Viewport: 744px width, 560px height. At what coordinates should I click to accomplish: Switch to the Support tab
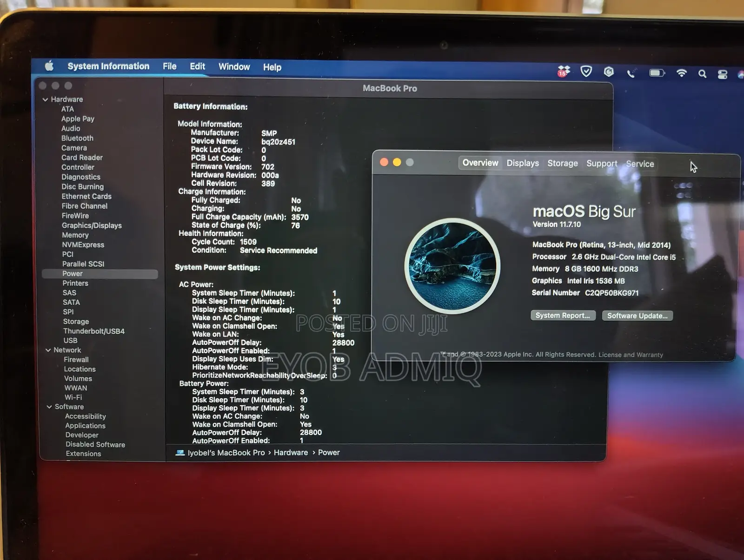point(602,164)
